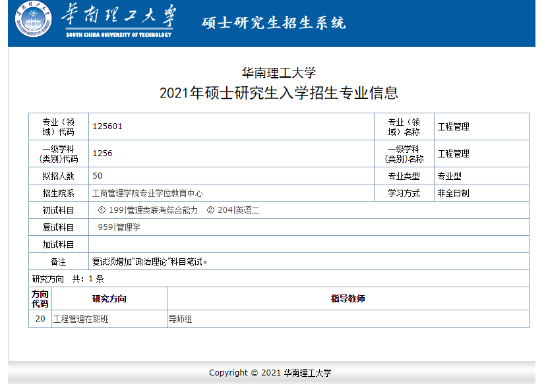Click the round university seal logo
Image resolution: width=546 pixels, height=392 pixels.
pos(34,19)
